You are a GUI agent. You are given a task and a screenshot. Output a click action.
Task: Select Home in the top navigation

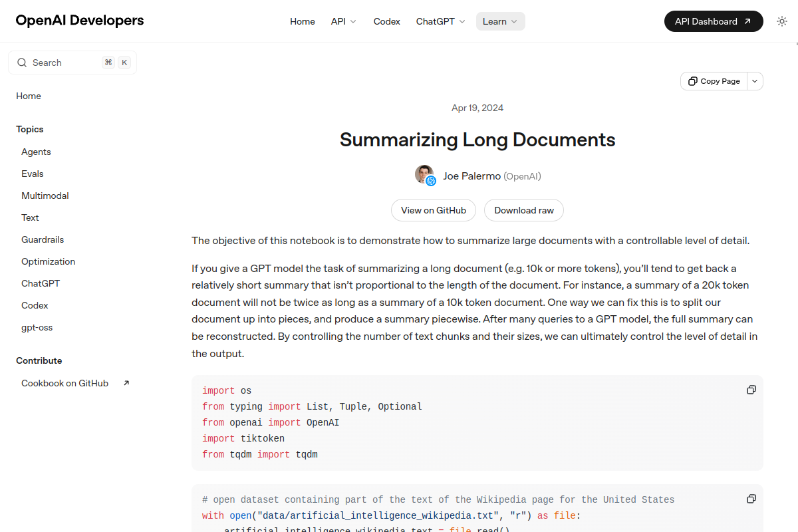point(303,21)
